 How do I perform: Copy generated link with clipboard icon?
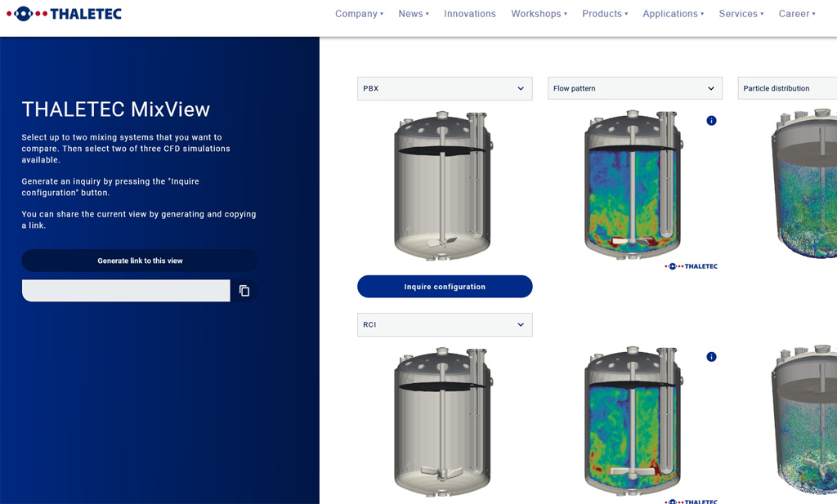point(244,291)
